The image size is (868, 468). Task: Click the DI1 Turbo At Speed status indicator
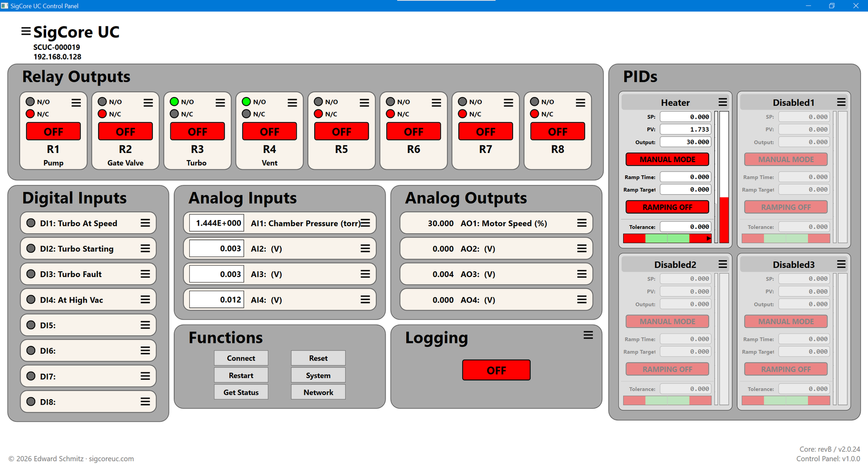(31, 223)
